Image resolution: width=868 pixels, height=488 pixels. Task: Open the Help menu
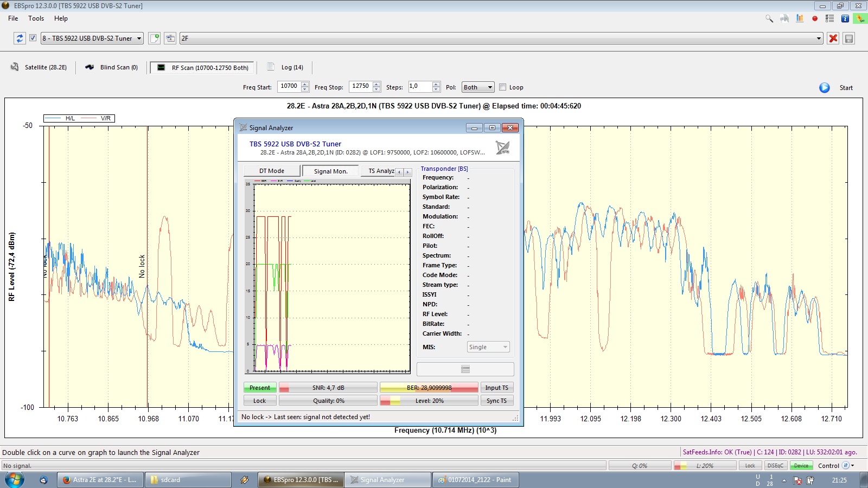[x=61, y=18]
